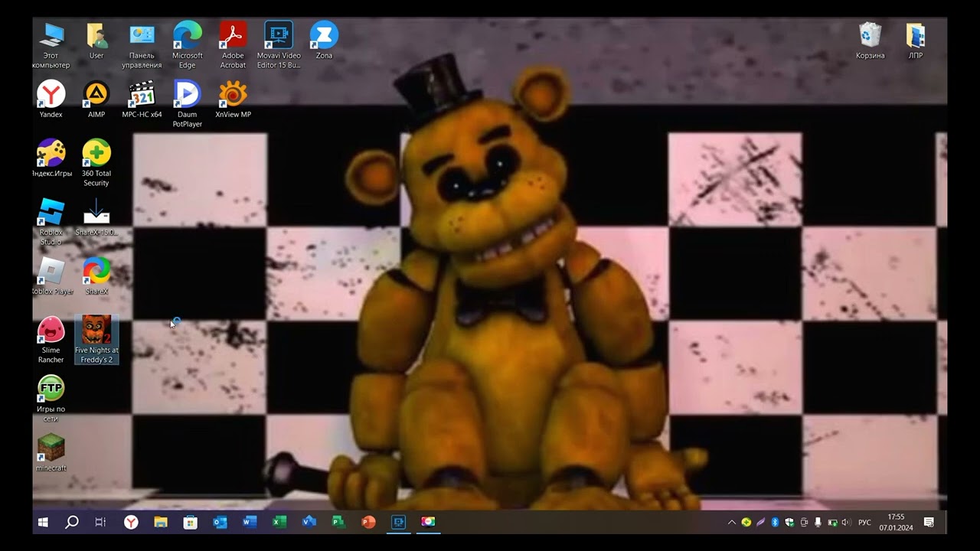Screen dimensions: 980x551
Task: Select the Roblox Studio shortcut
Action: tap(51, 222)
